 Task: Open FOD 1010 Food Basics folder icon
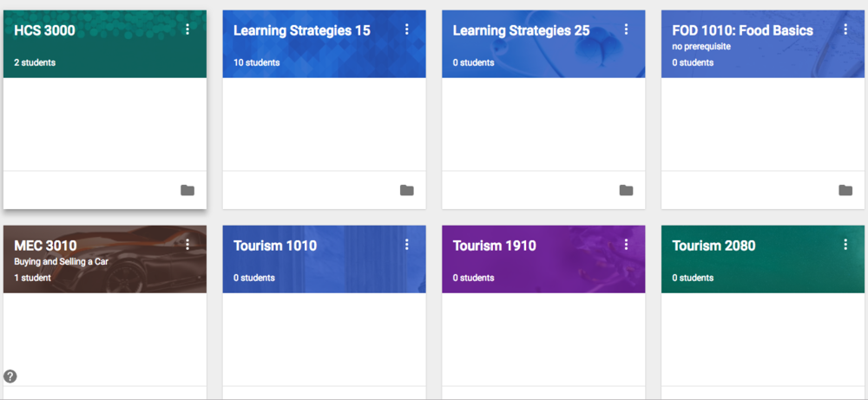(x=845, y=190)
